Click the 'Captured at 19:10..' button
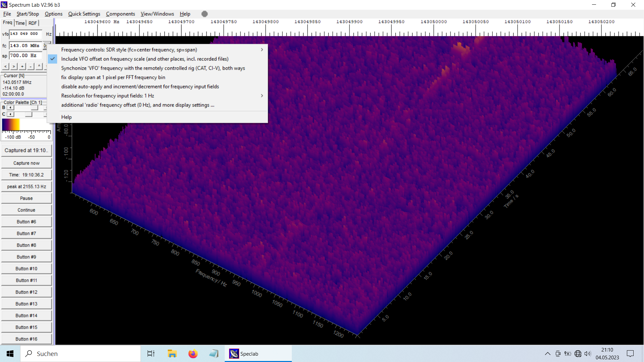 pyautogui.click(x=26, y=150)
